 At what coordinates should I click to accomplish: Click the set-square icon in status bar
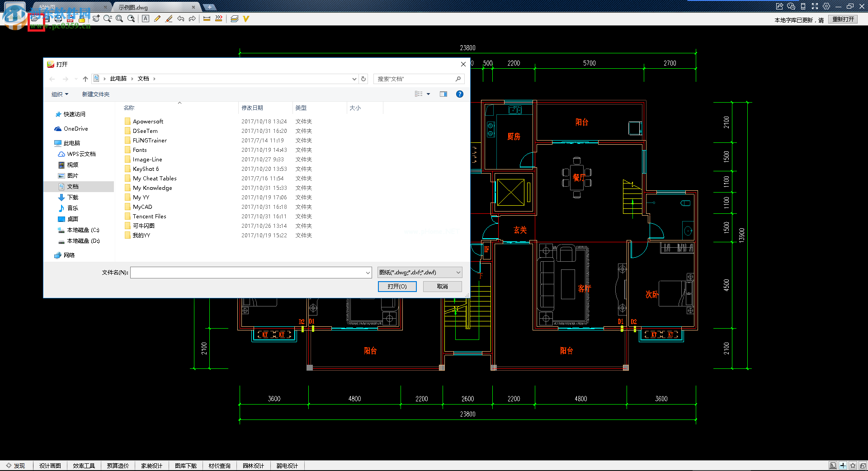pyautogui.click(x=833, y=466)
